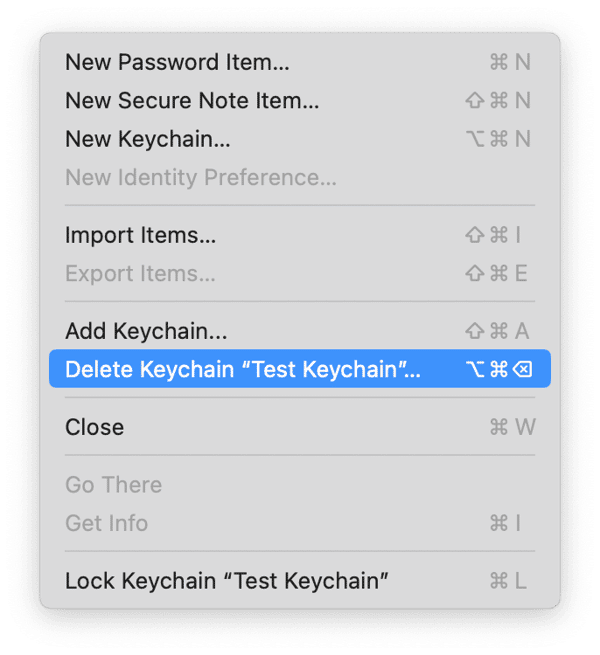
Task: Click the disabled Go There item
Action: point(113,485)
